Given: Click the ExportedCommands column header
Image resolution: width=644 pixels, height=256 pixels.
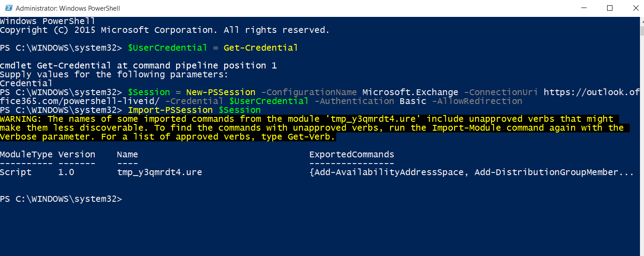Looking at the screenshot, I should click(x=351, y=154).
